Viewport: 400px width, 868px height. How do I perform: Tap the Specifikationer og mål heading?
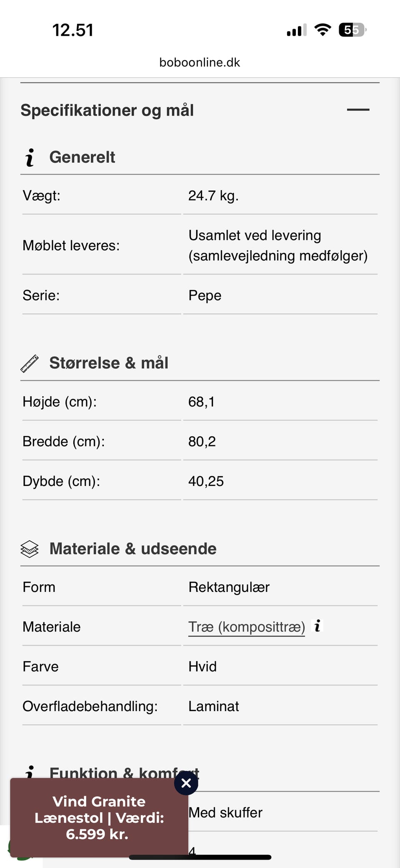coord(107,111)
